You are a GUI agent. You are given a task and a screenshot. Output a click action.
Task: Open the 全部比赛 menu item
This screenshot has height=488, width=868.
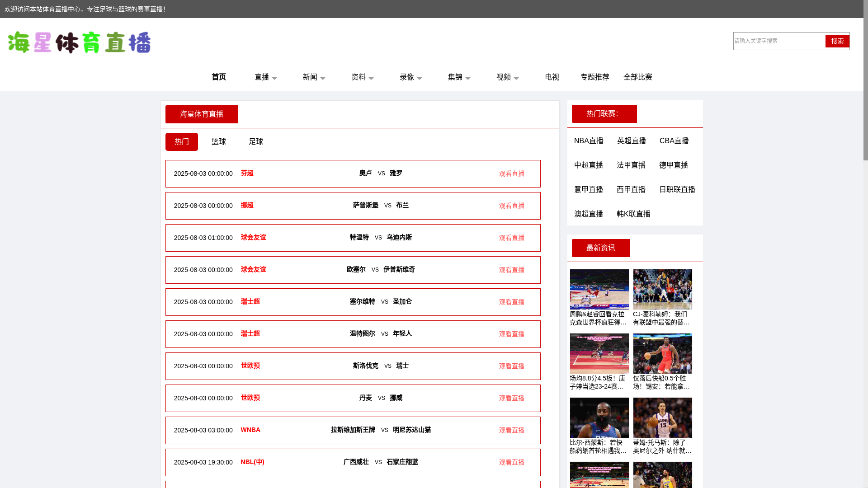(638, 77)
